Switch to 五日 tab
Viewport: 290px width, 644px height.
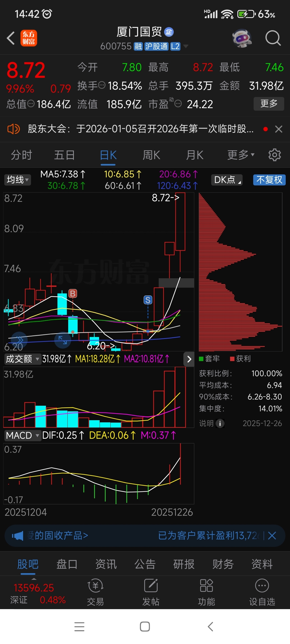coord(64,155)
